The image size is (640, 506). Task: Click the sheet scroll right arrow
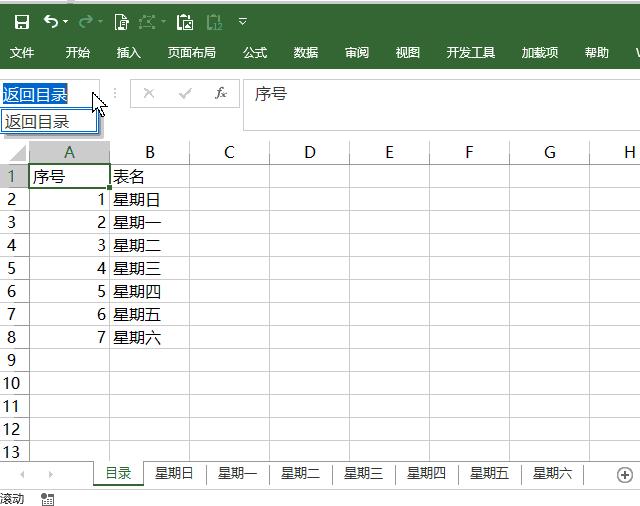tap(51, 474)
